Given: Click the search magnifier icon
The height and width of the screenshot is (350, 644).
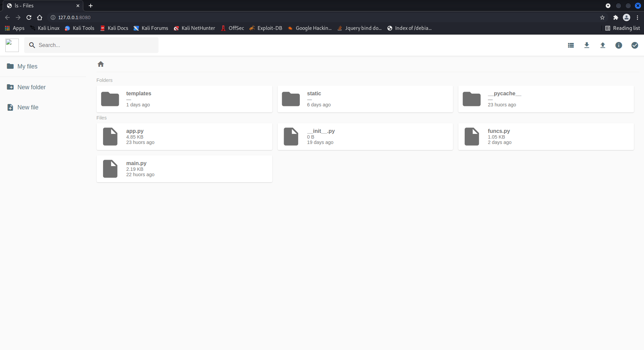Looking at the screenshot, I should pos(32,45).
